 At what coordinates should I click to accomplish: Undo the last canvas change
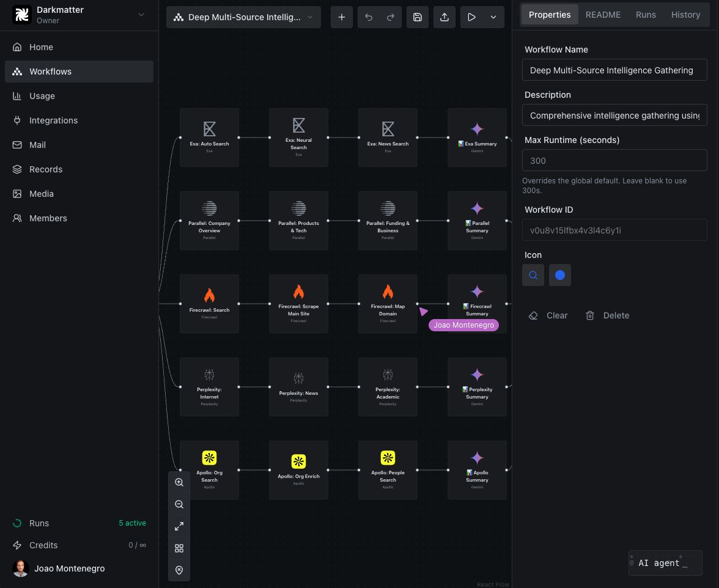[369, 17]
